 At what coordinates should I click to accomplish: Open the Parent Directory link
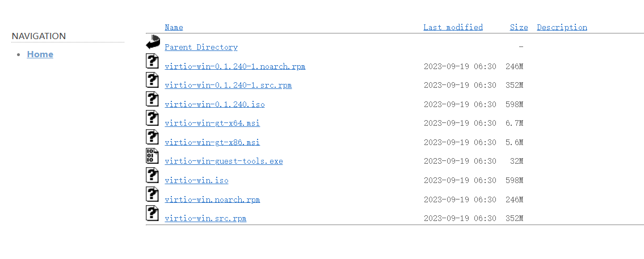click(201, 48)
